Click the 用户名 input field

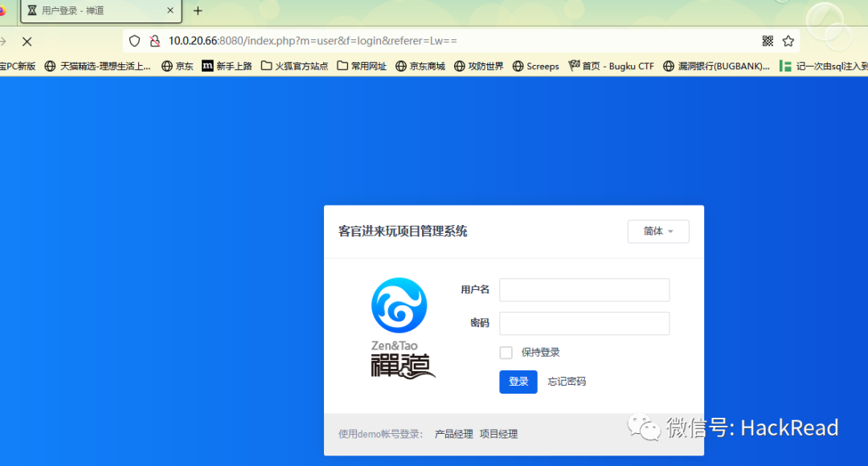[x=584, y=290]
